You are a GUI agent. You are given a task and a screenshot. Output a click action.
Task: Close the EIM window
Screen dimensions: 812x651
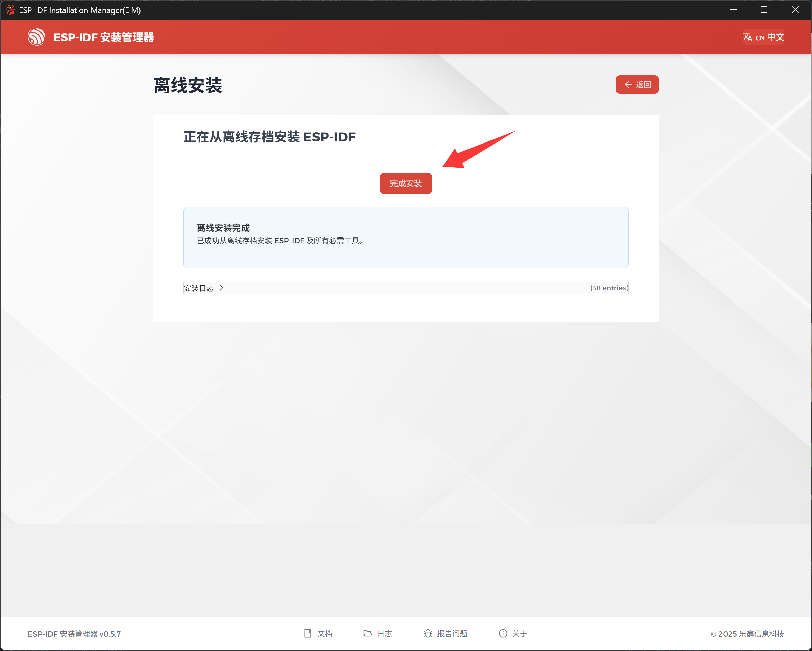(795, 10)
